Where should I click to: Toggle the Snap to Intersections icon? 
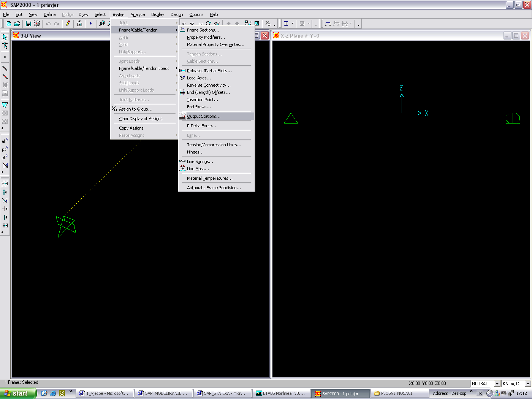pyautogui.click(x=5, y=201)
